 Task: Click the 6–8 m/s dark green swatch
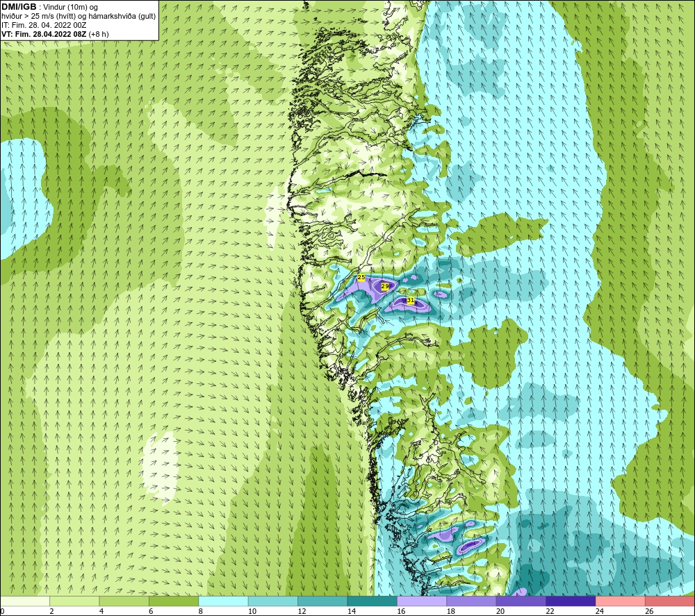tap(174, 601)
